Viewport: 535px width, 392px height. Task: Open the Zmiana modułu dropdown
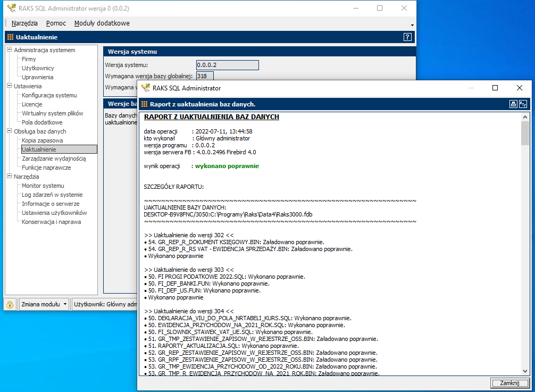tap(44, 304)
